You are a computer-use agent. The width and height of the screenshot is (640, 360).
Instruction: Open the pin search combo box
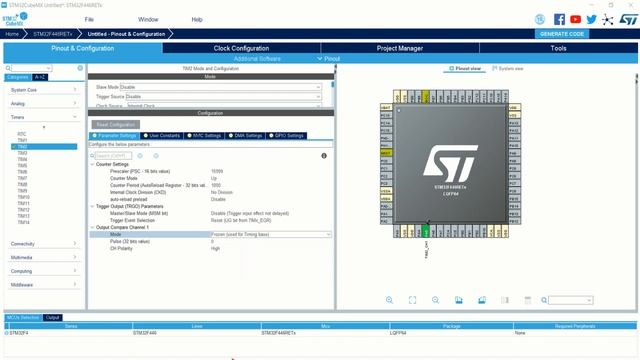(x=571, y=300)
